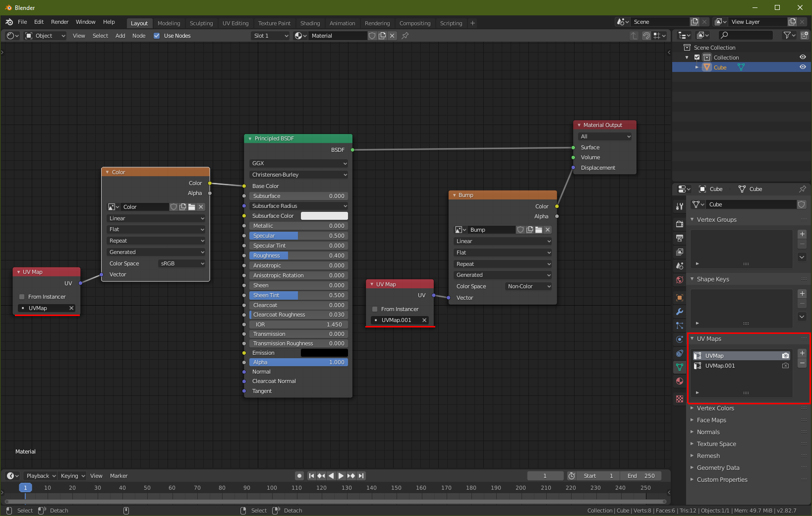
Task: Click the new scene copy icon
Action: [x=695, y=22]
